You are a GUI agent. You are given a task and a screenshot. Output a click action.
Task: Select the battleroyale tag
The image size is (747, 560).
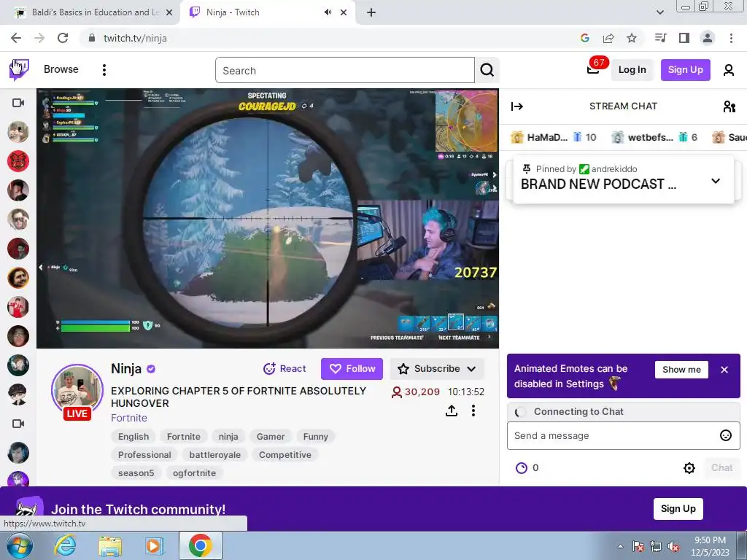pyautogui.click(x=215, y=455)
